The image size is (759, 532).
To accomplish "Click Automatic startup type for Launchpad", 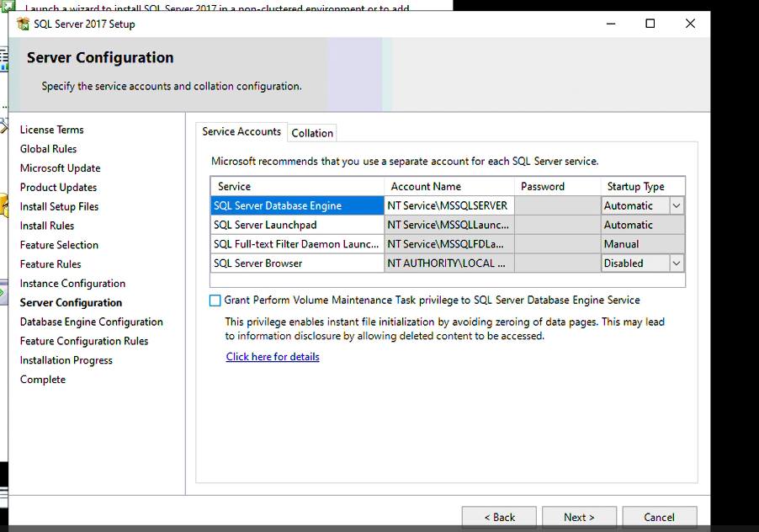I will pos(643,225).
